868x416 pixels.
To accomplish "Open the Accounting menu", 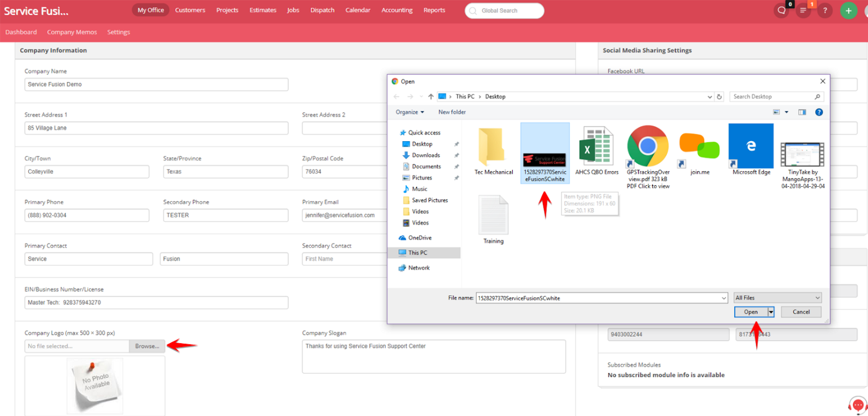I will [397, 10].
